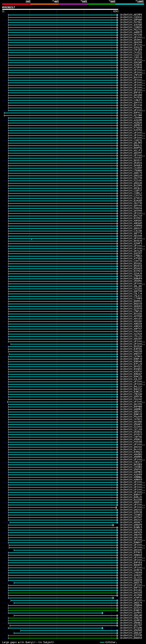Select hit UniRef100_B7FL29
146x644 pixels.
(131, 364)
